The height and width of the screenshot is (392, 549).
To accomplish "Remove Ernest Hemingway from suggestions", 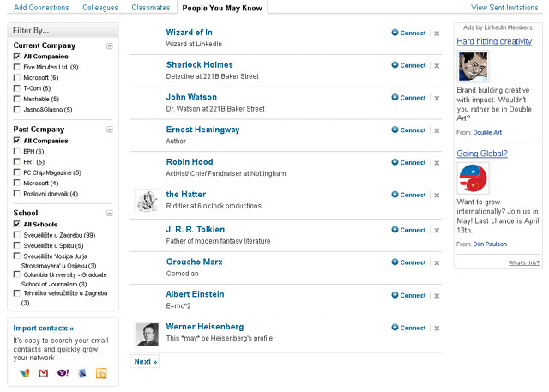I will (x=437, y=130).
